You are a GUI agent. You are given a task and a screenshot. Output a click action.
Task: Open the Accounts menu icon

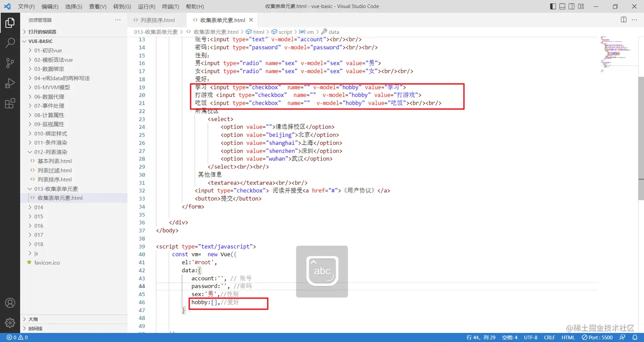click(10, 303)
